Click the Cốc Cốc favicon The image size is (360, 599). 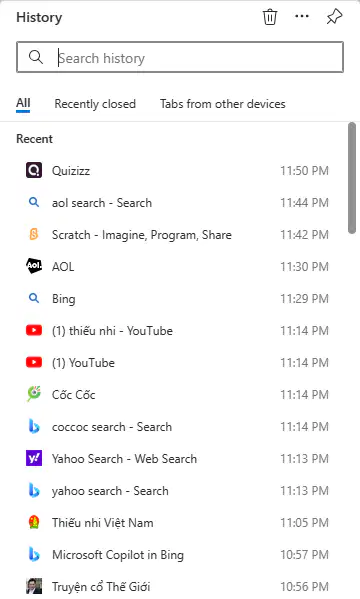tap(34, 393)
